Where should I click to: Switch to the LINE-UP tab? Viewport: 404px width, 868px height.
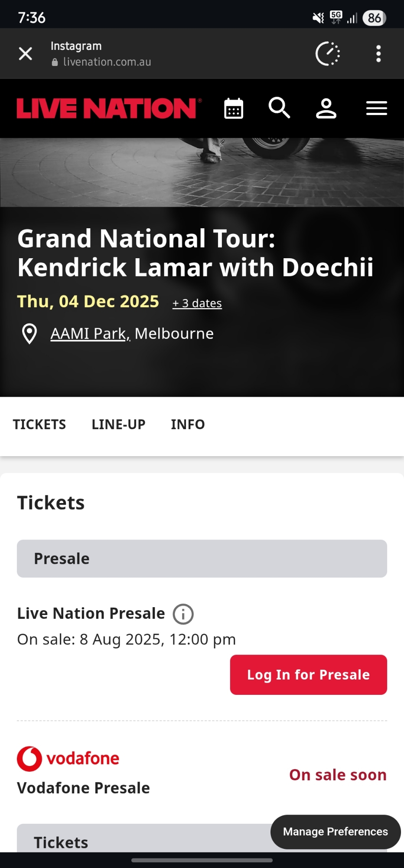click(118, 424)
